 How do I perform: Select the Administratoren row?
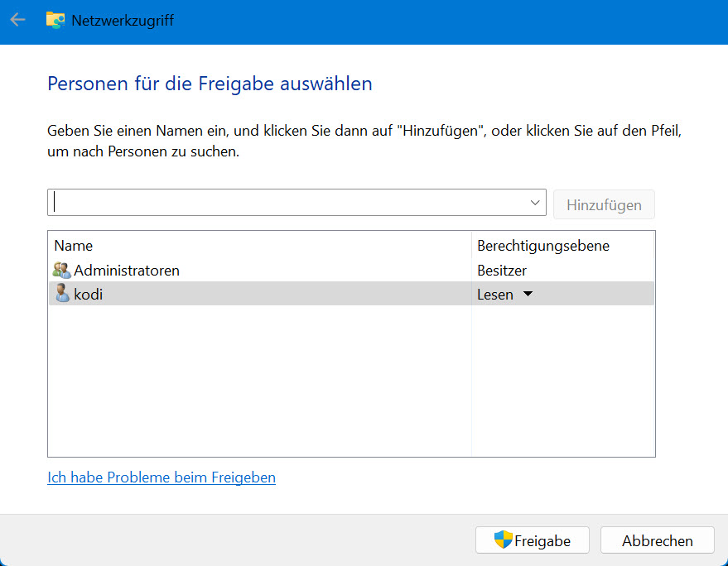coord(351,270)
